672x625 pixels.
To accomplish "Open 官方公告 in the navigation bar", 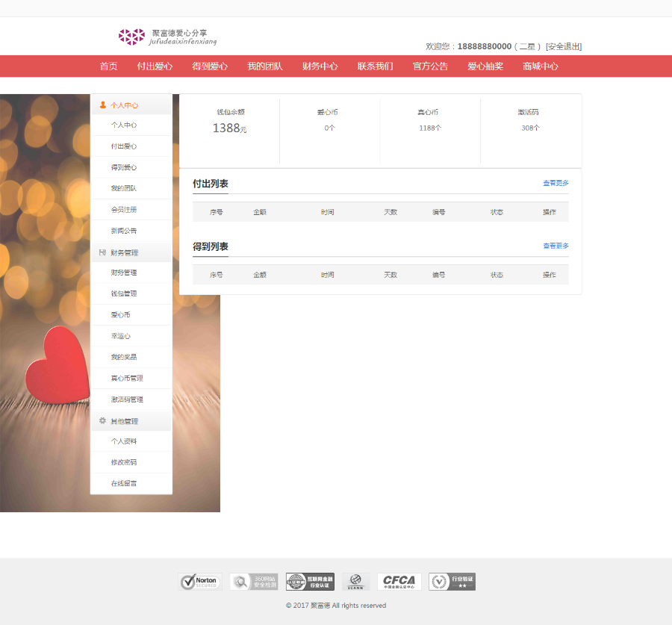I will tap(430, 66).
